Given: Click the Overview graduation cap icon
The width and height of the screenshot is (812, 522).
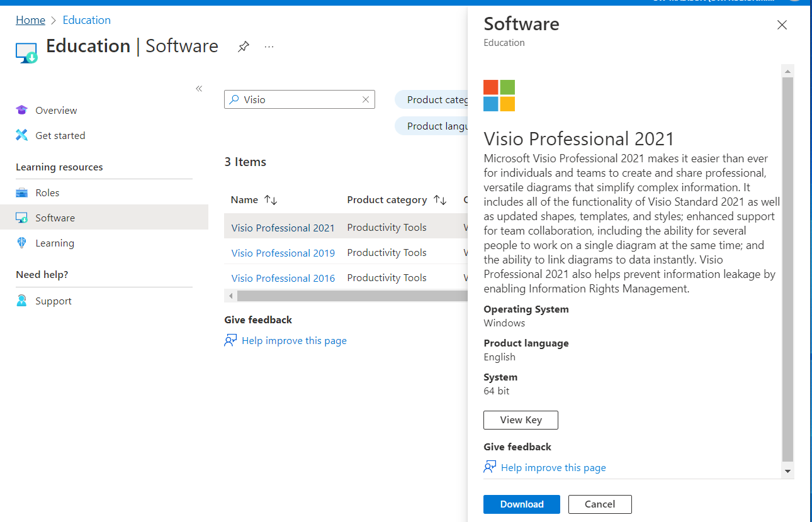Looking at the screenshot, I should point(22,110).
